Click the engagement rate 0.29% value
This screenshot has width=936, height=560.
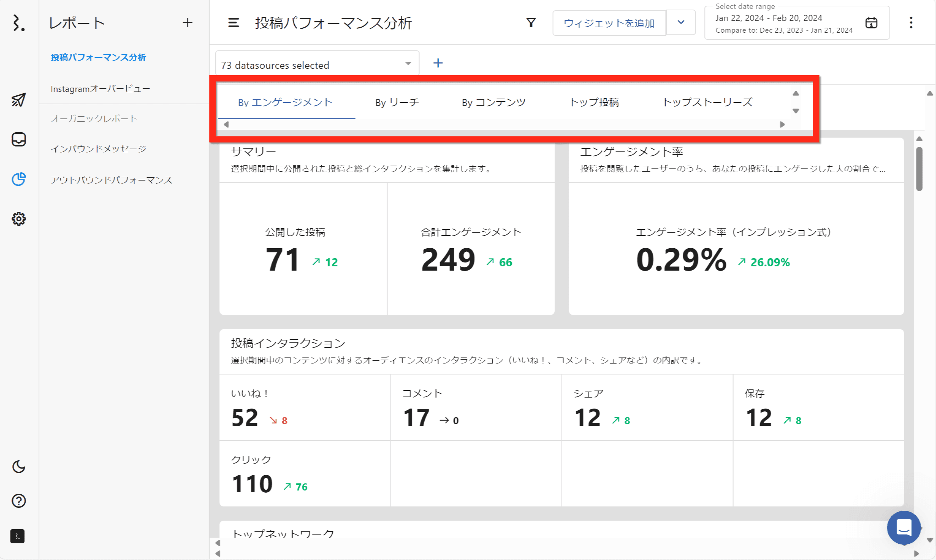681,260
